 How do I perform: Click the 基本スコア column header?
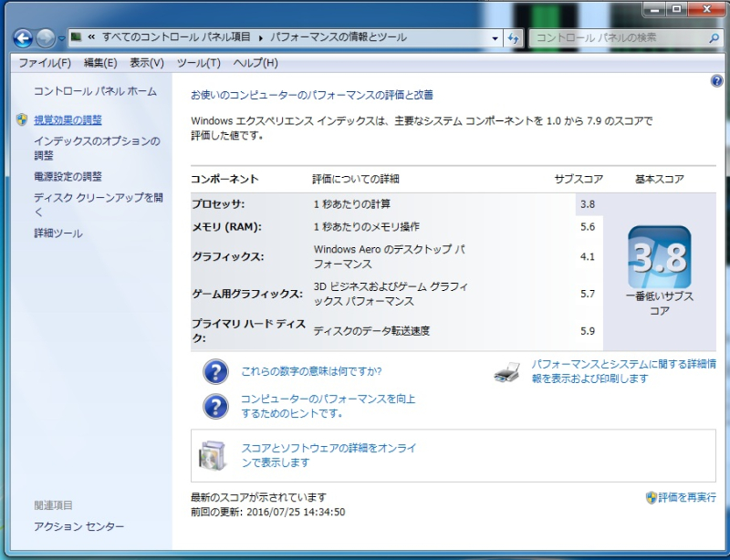[660, 180]
